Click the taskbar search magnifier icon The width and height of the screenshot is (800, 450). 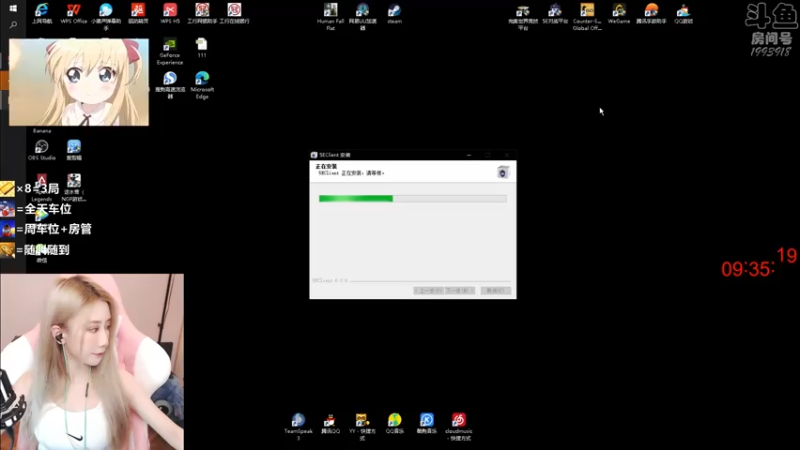point(13,24)
